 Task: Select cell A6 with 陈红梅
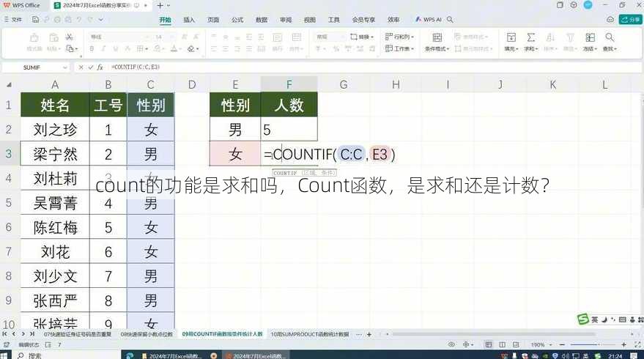click(55, 227)
